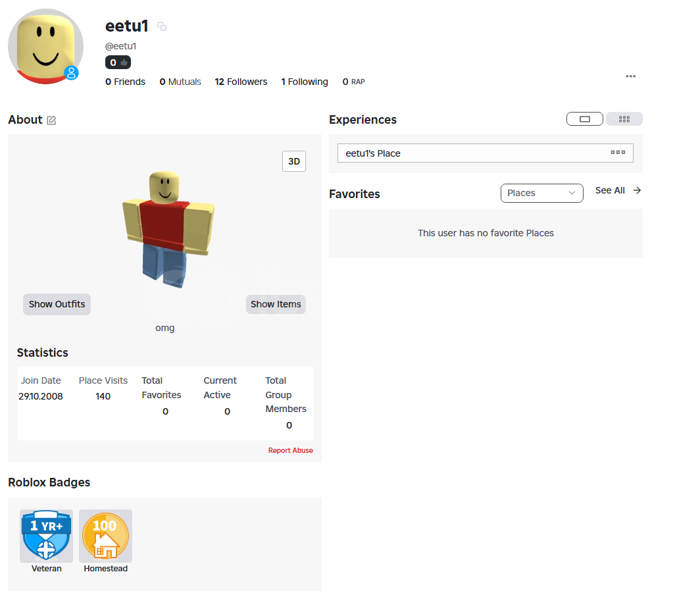Click the Veteran badge label
The height and width of the screenshot is (597, 700).
47,569
